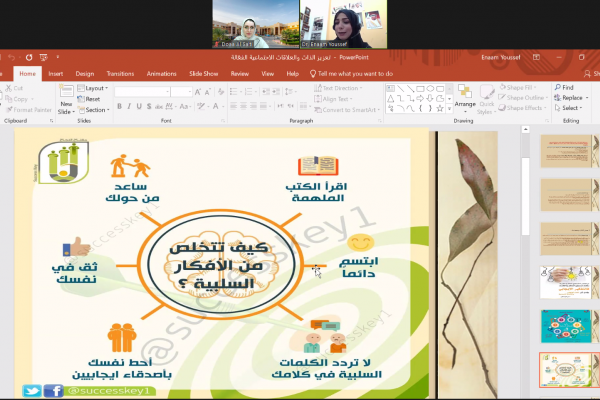Viewport: 600px width, 400px height.
Task: Select the first slide thumbnail in right panel
Action: [567, 151]
